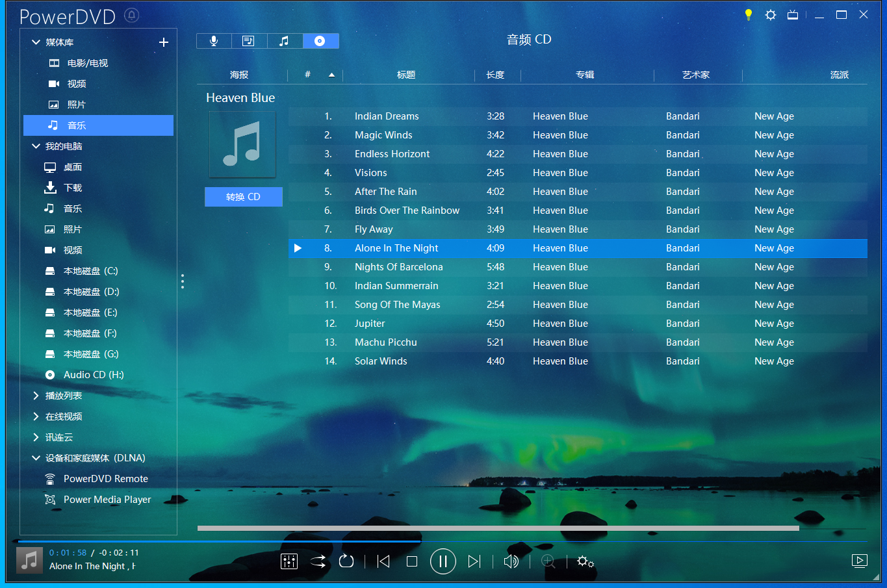This screenshot has height=588, width=887.
Task: Open 下载 folder
Action: [x=98, y=188]
